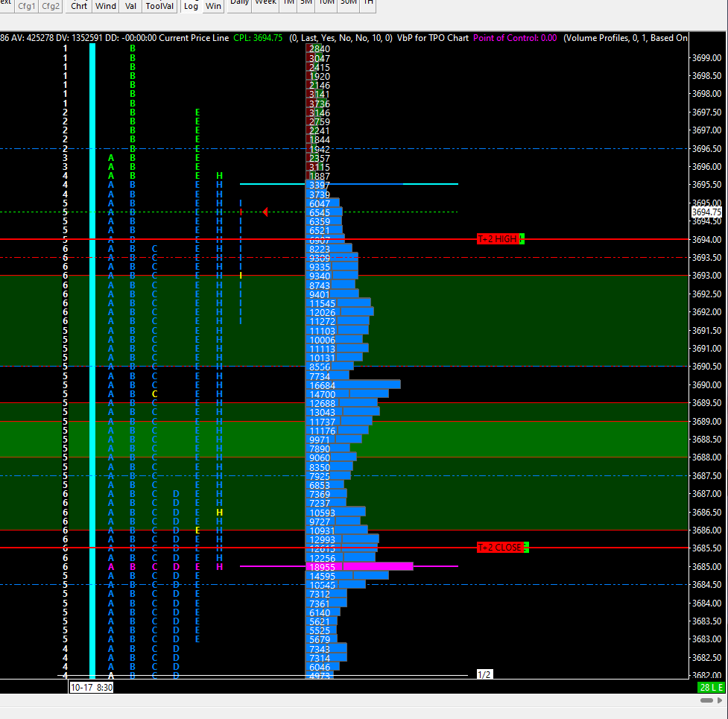Click the magenta D TPO letter

176,567
